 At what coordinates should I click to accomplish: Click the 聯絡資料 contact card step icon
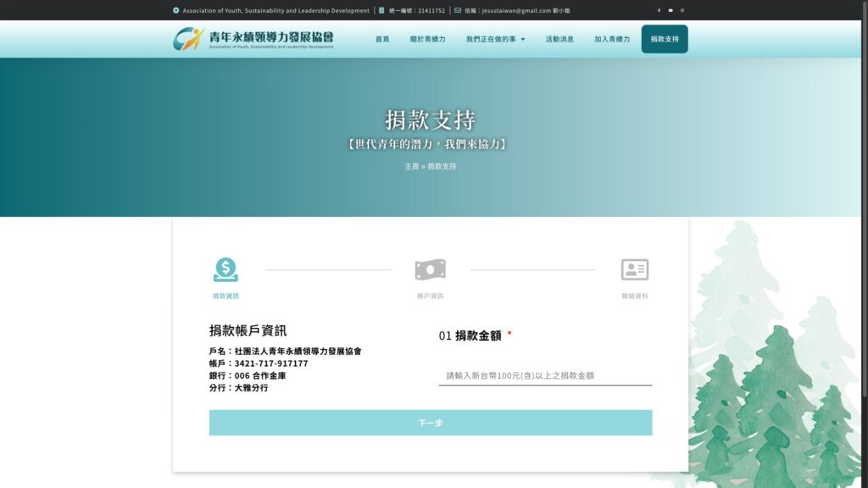634,270
